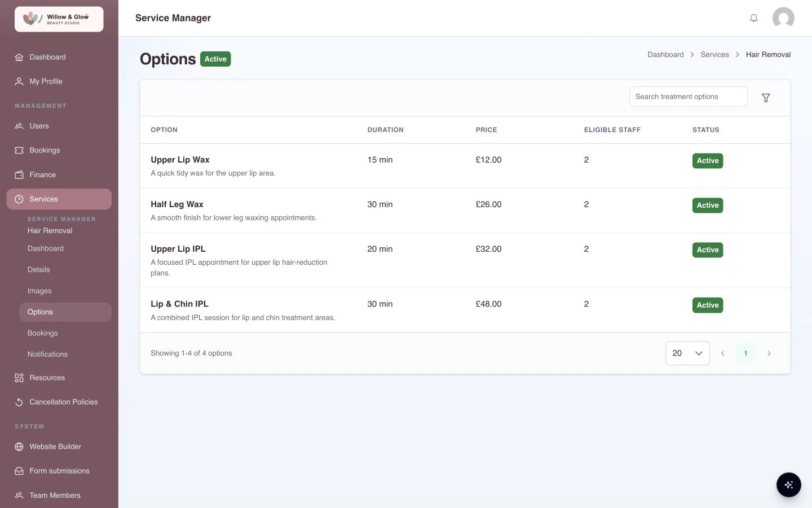The width and height of the screenshot is (812, 508).
Task: Click the Willow & Glow logo
Action: click(59, 19)
